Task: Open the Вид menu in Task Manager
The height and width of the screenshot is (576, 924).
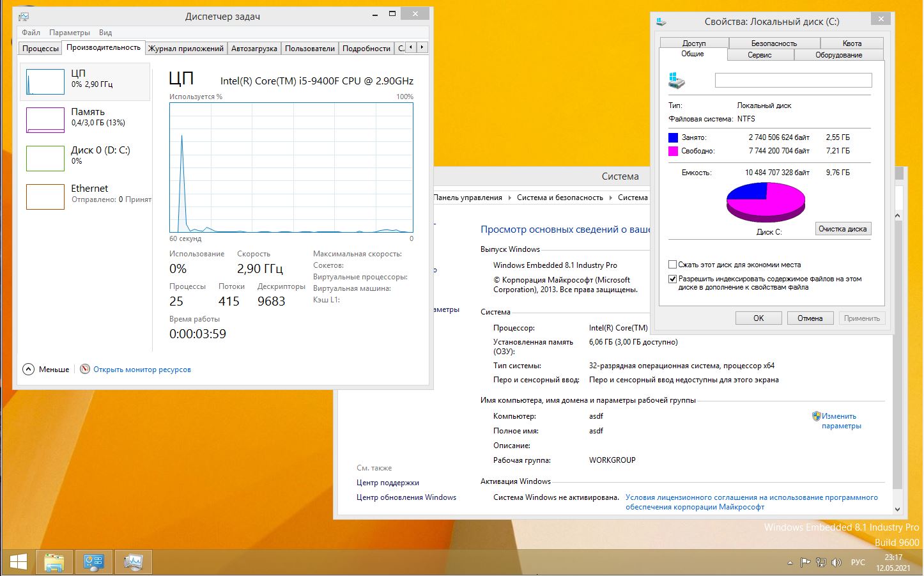Action: 105,33
